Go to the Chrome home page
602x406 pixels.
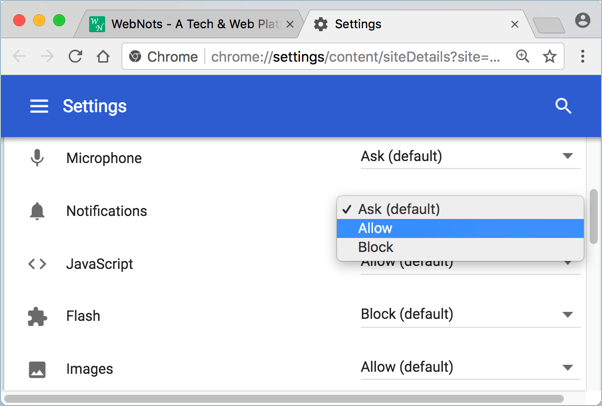[103, 57]
